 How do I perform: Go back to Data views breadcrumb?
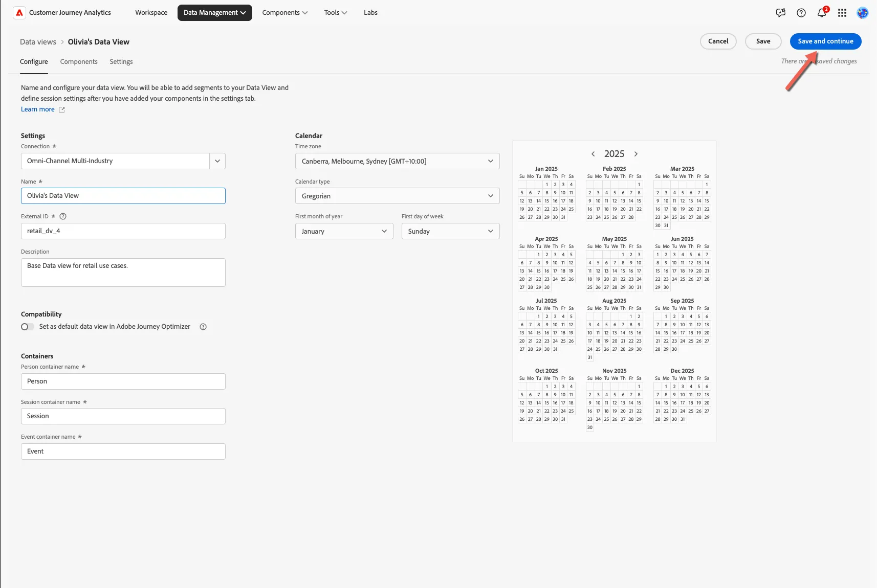coord(38,42)
